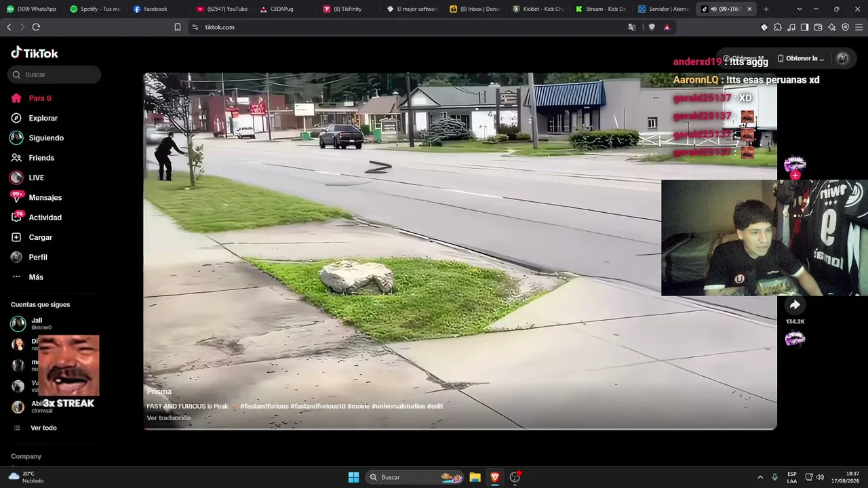The image size is (868, 488).
Task: Click the Para ti home icon
Action: point(16,98)
